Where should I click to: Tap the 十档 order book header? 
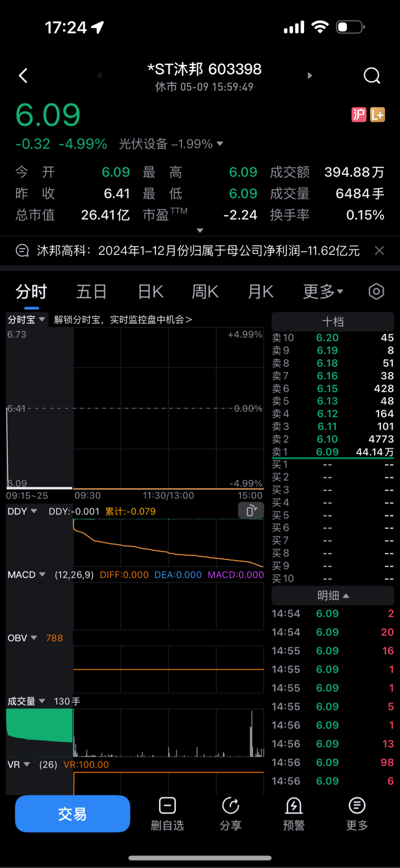click(333, 322)
